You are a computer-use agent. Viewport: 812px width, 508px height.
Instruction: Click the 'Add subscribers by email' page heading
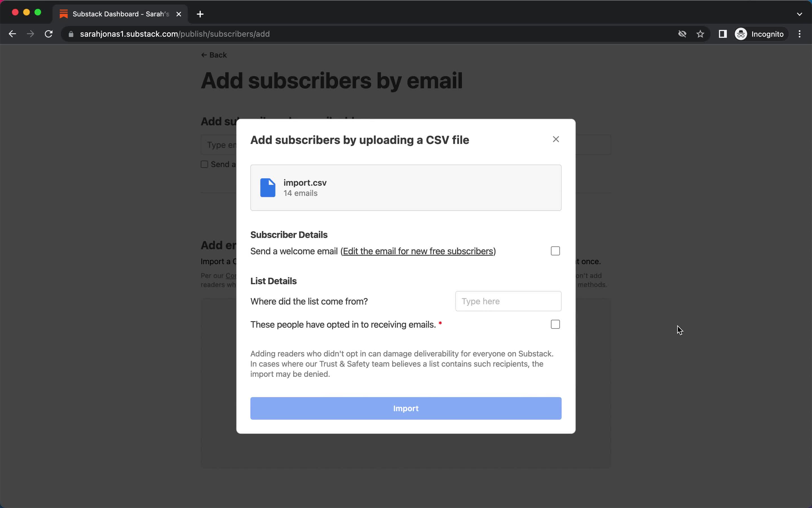coord(332,81)
